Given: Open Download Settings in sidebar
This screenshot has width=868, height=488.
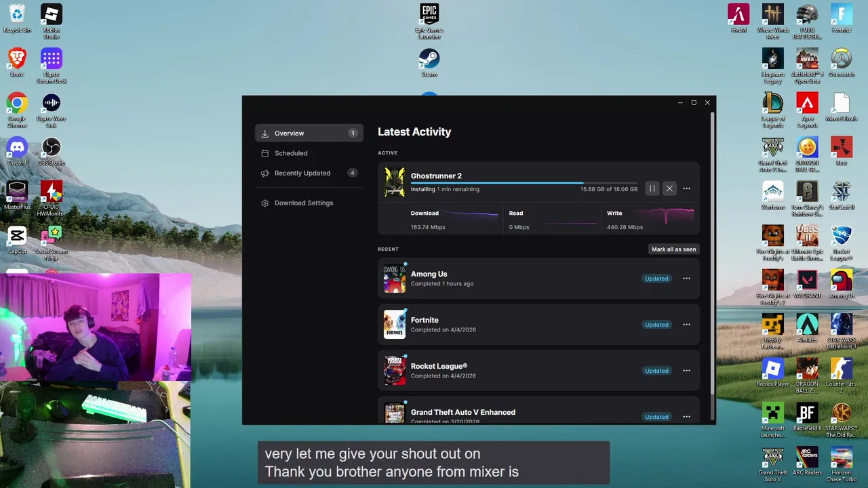Looking at the screenshot, I should tap(309, 203).
